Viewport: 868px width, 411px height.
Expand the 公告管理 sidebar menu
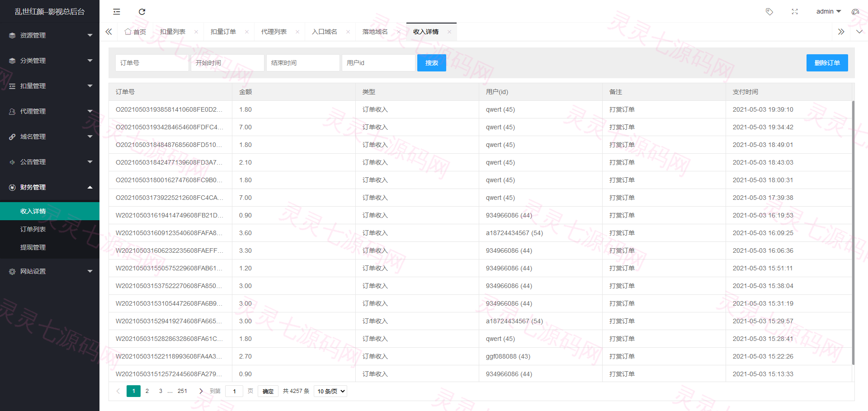coord(50,162)
